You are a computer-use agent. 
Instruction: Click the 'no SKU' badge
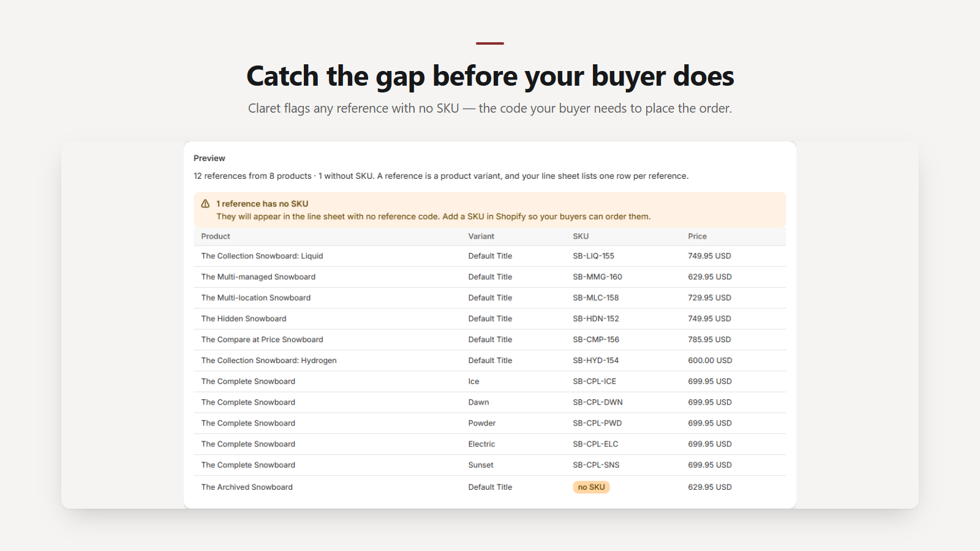point(591,487)
